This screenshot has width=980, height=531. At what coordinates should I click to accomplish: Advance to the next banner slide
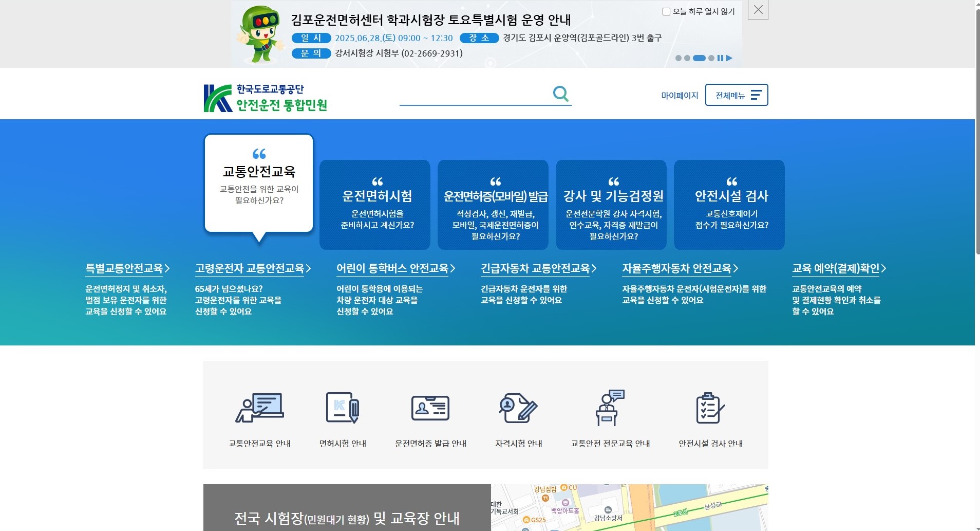729,58
